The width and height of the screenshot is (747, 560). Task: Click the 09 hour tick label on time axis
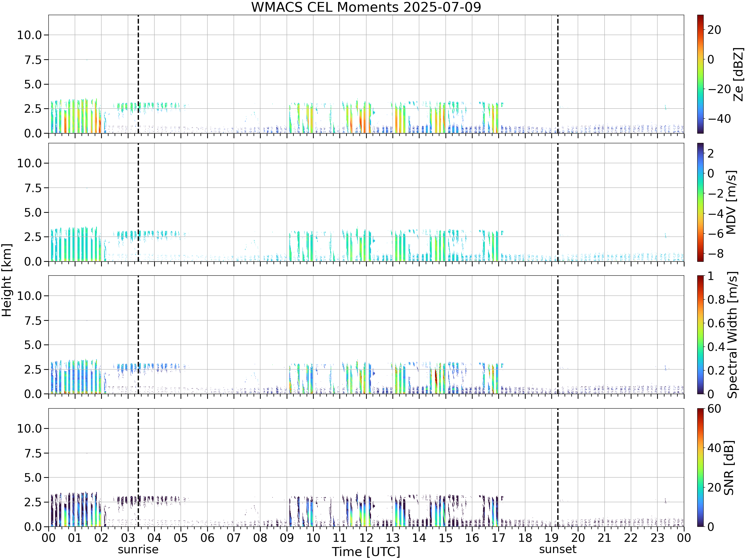287,538
